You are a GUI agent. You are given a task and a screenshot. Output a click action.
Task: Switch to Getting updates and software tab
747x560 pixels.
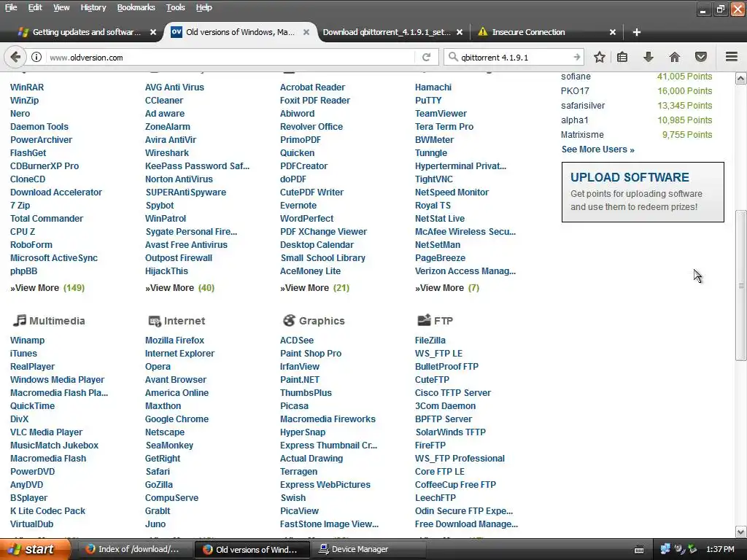click(86, 32)
